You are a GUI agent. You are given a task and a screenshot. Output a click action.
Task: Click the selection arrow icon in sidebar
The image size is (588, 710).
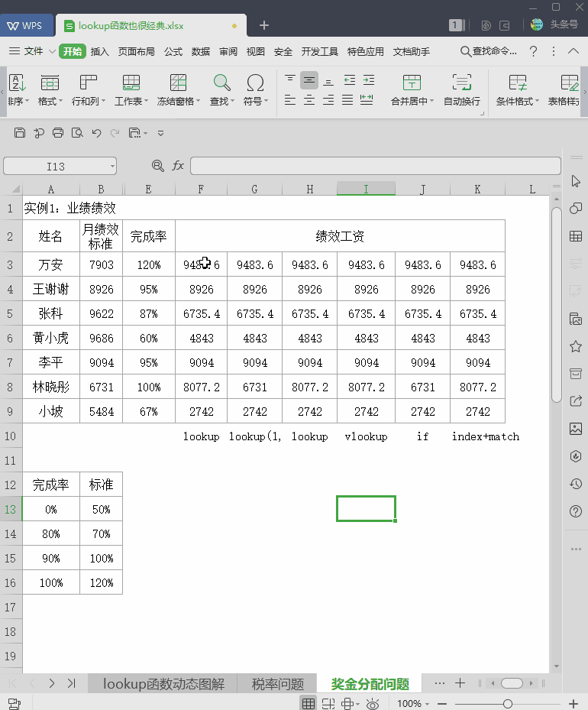576,181
